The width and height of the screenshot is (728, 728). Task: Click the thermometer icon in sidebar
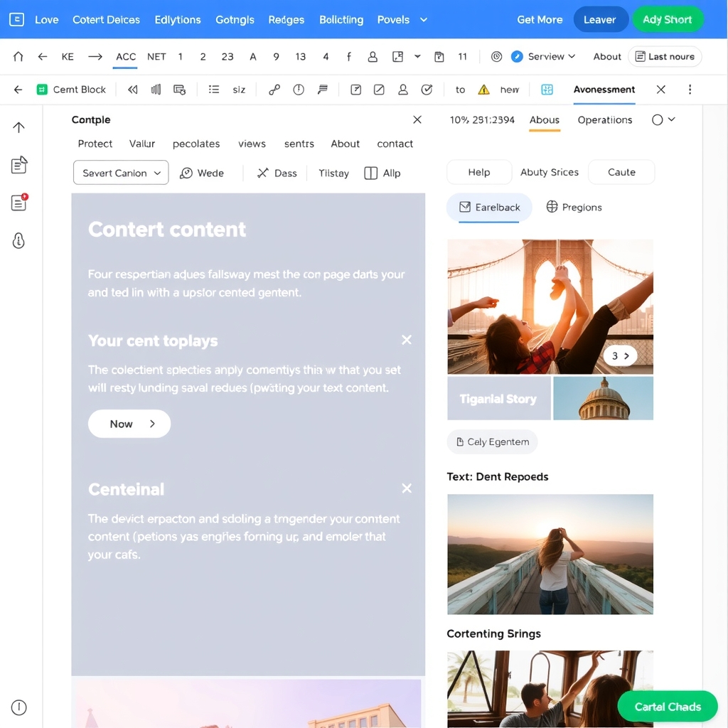point(18,240)
